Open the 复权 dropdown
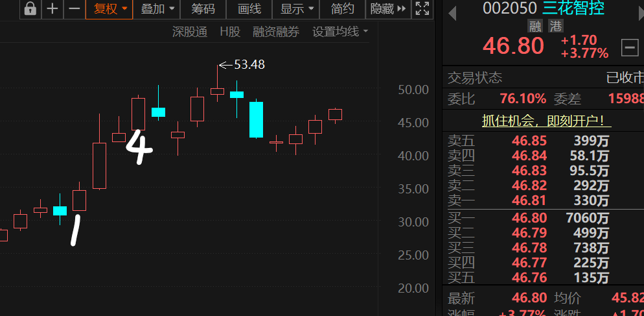Screen dimensions: 644x316 (x=109, y=9)
